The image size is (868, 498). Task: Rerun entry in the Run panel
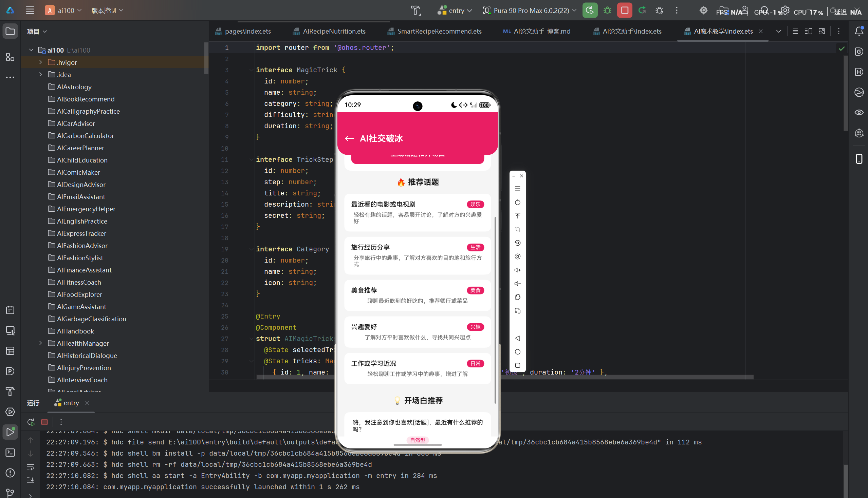31,422
